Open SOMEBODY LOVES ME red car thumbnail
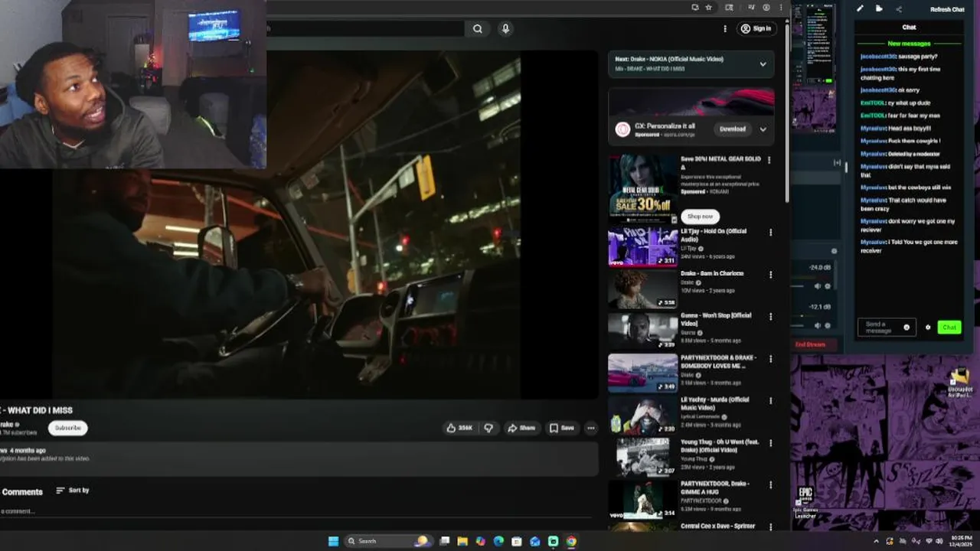 point(643,373)
